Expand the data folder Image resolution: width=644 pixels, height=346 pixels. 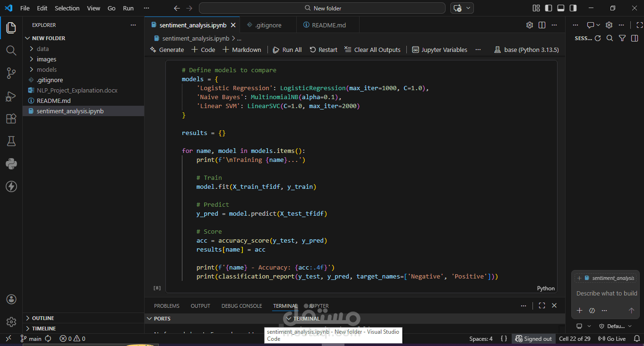coord(84,49)
